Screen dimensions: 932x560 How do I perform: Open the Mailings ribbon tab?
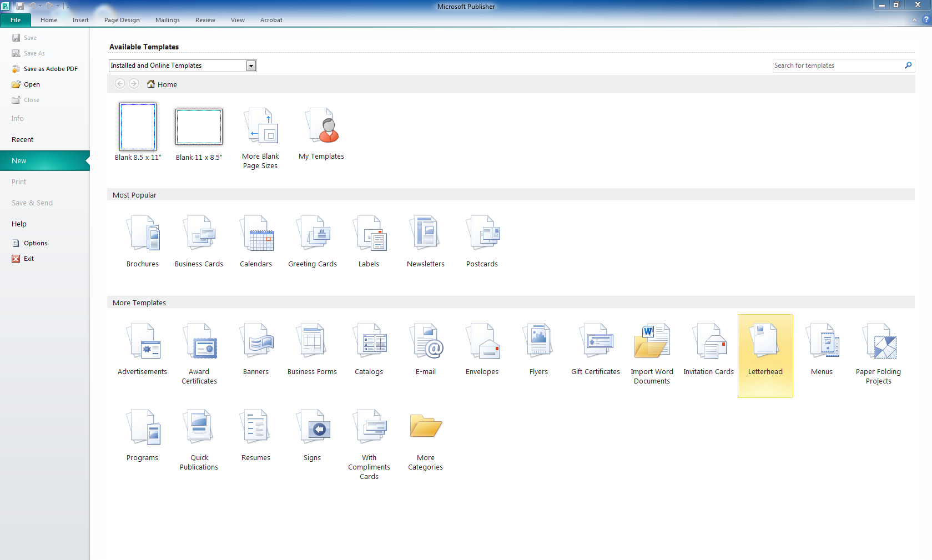click(168, 20)
